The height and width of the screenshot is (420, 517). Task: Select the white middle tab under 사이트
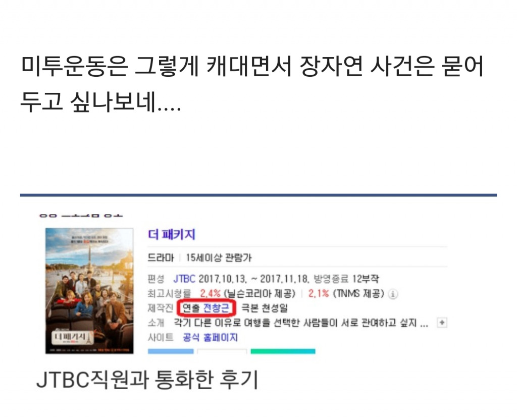tap(222, 351)
